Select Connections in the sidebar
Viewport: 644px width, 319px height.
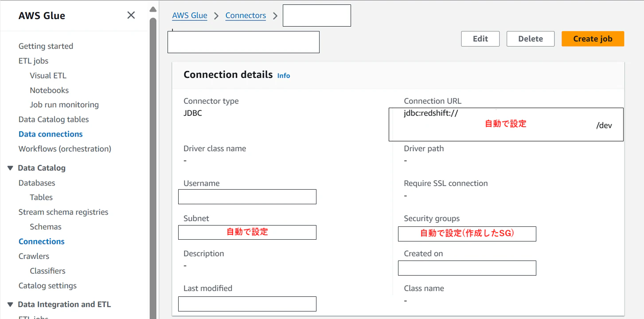pyautogui.click(x=42, y=241)
